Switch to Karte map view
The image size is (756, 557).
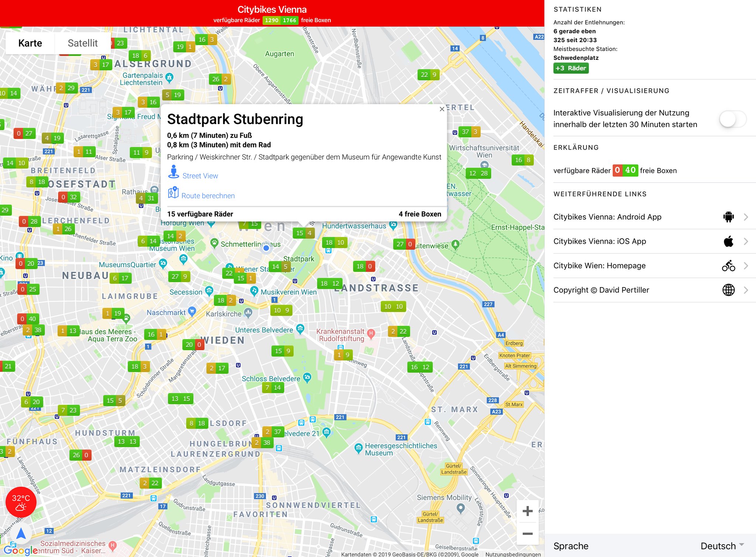click(x=30, y=43)
